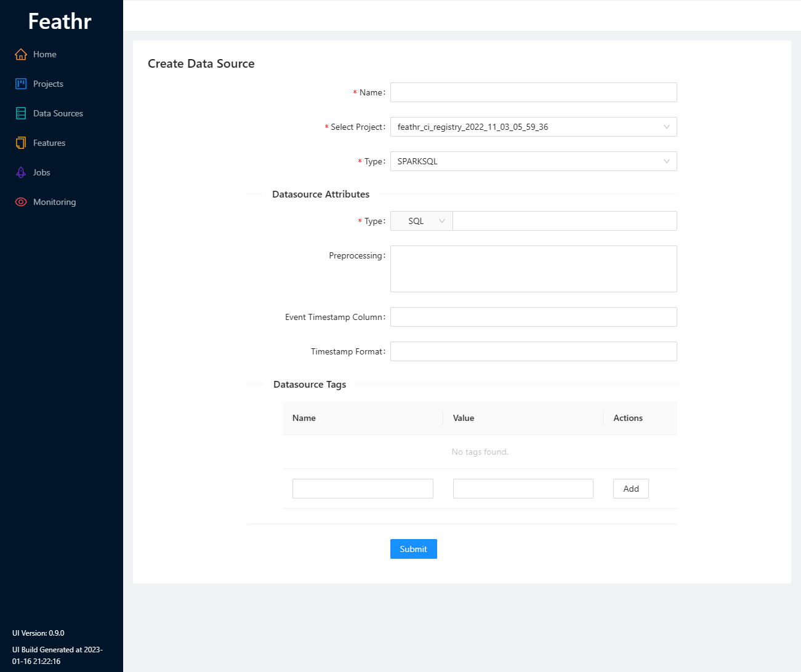Click the tag Name input box
Screen dimensions: 801x672
point(363,489)
